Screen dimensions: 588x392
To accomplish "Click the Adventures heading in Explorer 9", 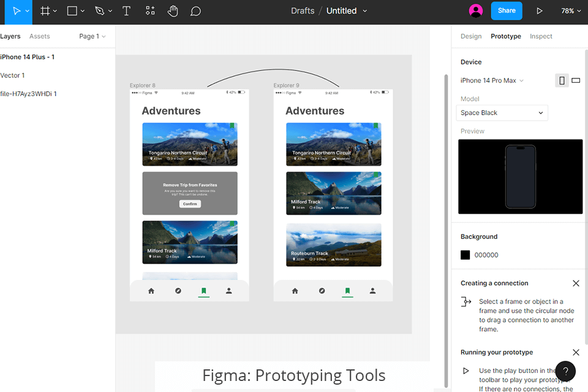I will pyautogui.click(x=315, y=111).
